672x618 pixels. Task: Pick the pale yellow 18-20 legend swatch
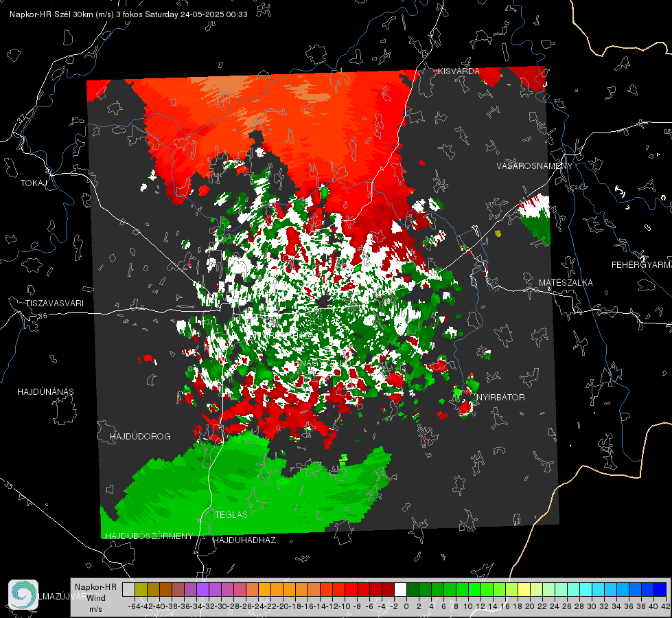pos(524,589)
